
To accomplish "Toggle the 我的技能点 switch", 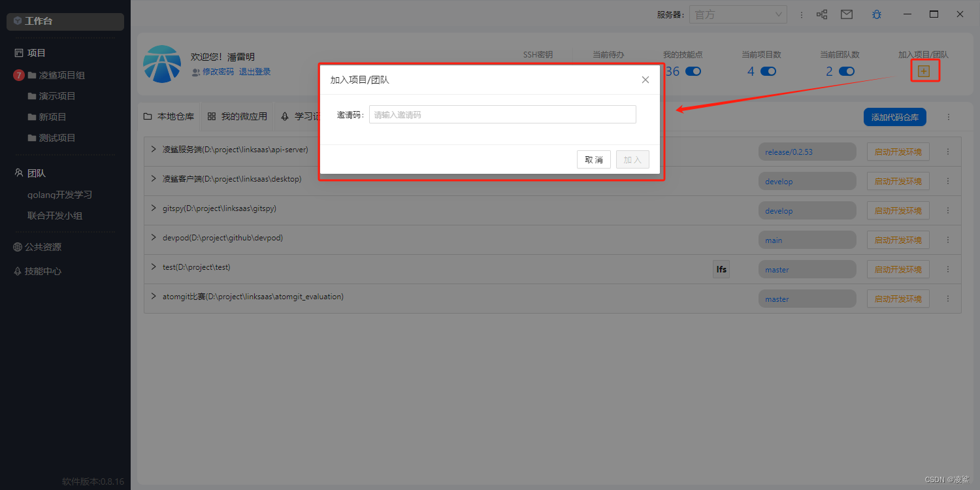I will (x=693, y=71).
